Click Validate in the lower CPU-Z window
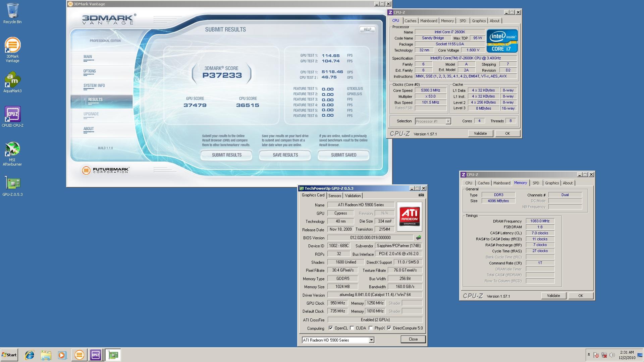This screenshot has width=644, height=362. (553, 296)
